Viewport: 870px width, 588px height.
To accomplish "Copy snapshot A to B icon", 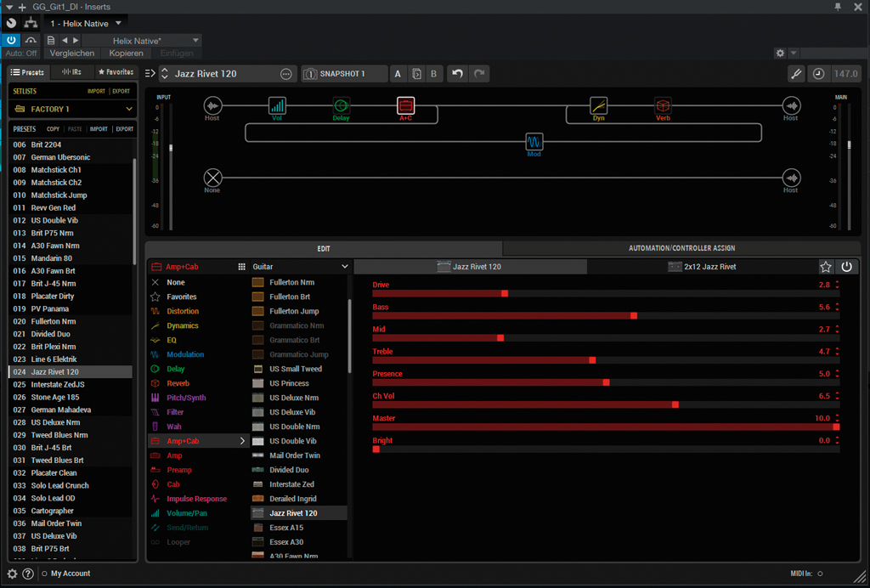I will tap(416, 74).
